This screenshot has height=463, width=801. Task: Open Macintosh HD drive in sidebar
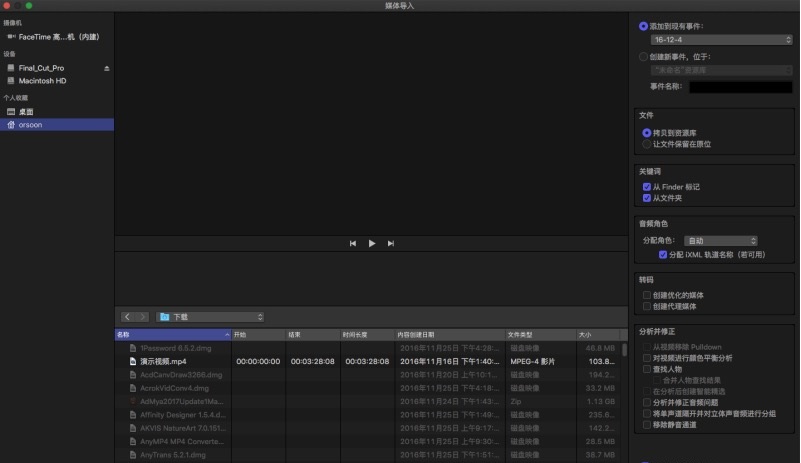tap(42, 81)
